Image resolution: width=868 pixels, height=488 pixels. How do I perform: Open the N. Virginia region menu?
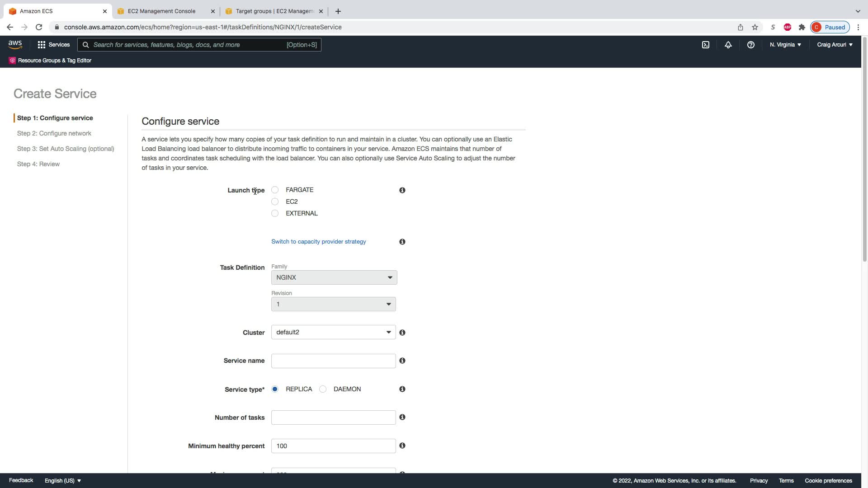[x=785, y=45]
